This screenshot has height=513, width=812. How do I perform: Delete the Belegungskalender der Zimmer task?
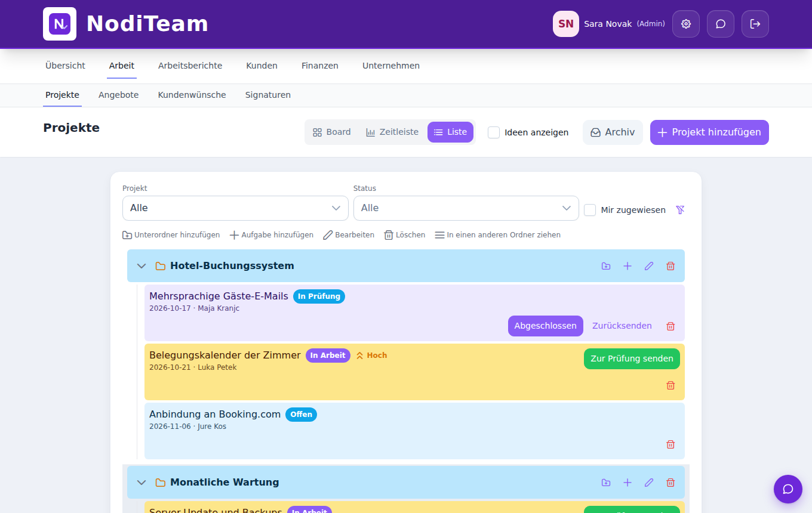[670, 385]
